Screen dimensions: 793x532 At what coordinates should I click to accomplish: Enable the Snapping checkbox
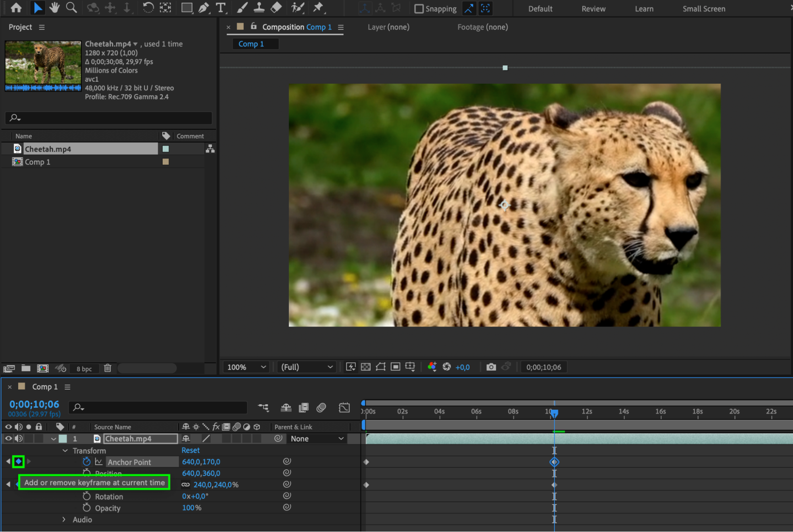tap(419, 9)
